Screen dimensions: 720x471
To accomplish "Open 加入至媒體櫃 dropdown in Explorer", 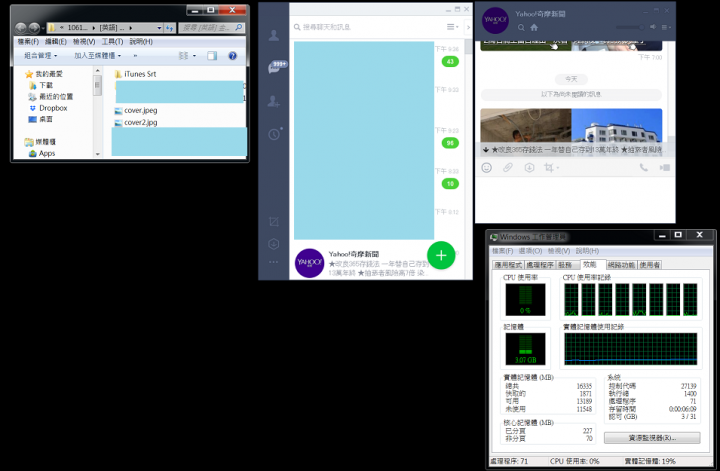I will [x=97, y=56].
